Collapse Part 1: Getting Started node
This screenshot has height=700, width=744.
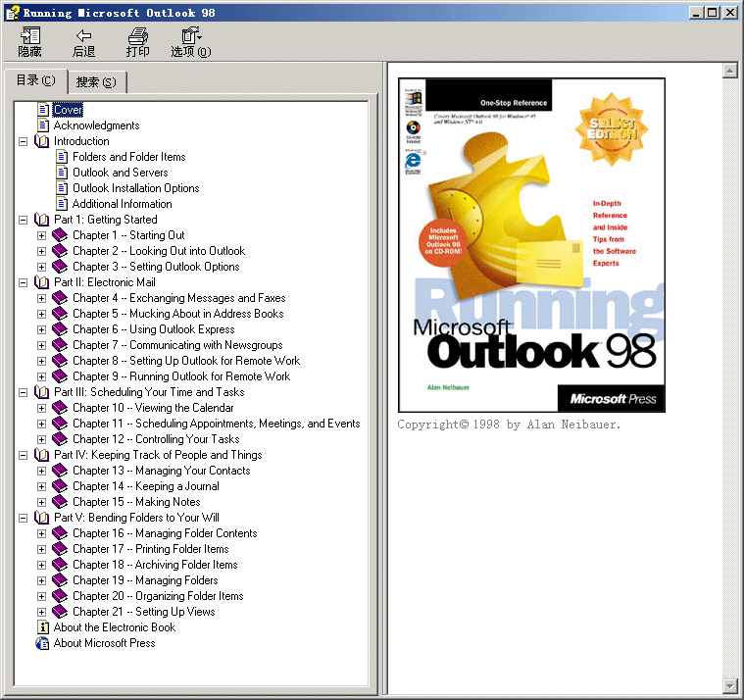coord(23,220)
